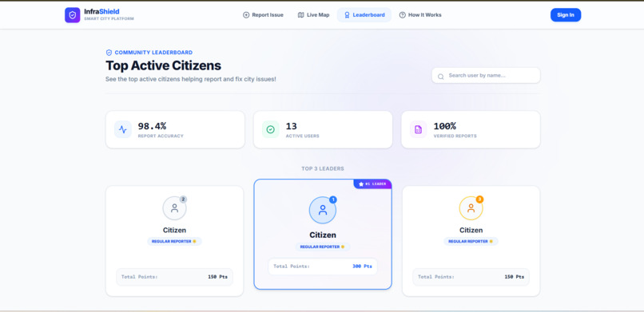The width and height of the screenshot is (644, 312).
Task: Click the 100% verified reports value
Action: click(445, 126)
